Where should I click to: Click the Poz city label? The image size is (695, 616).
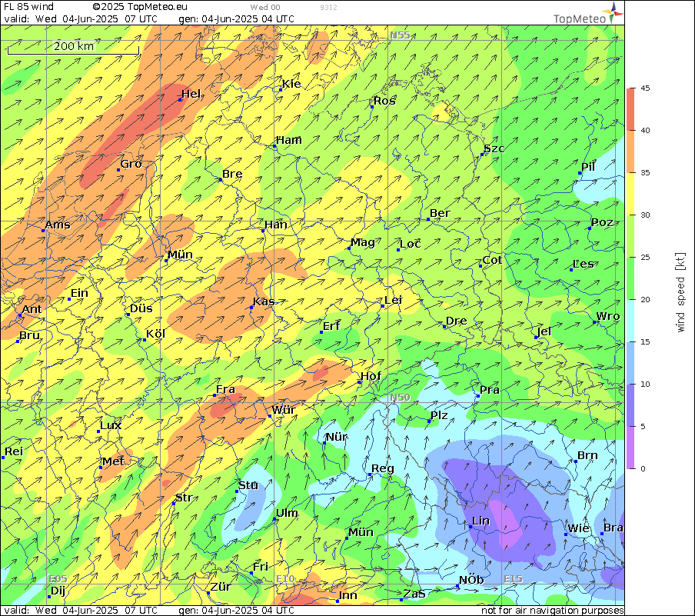[x=603, y=222]
